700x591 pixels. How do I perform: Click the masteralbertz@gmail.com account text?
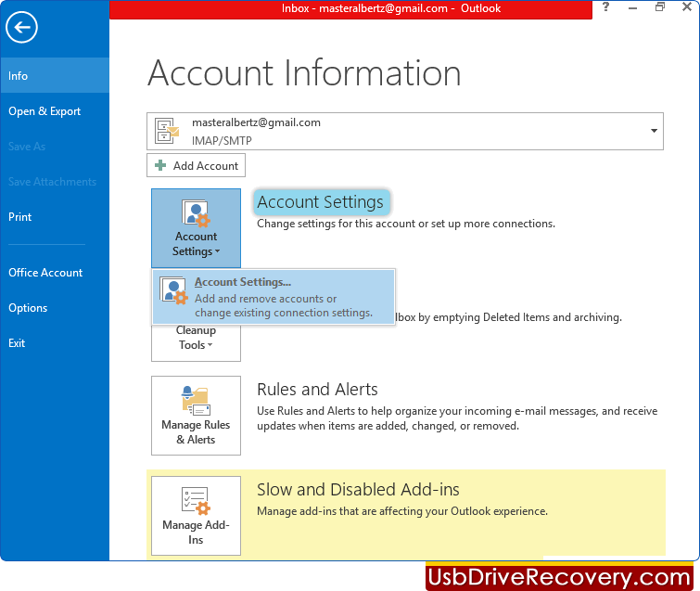pos(256,122)
